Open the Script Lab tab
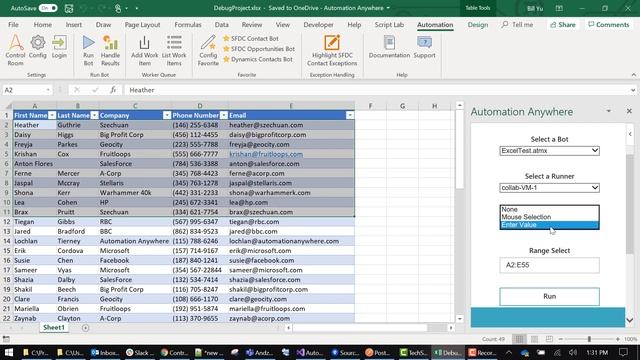Viewport: 640px width, 360px height. click(x=389, y=24)
